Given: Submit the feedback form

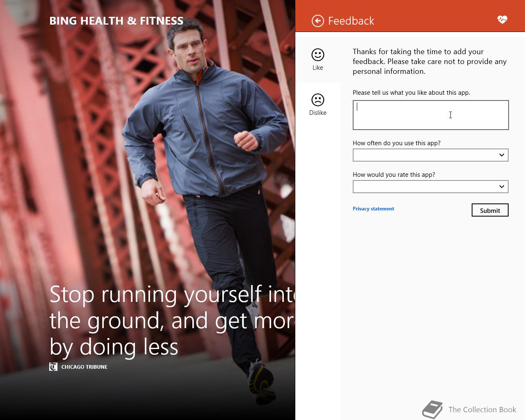Looking at the screenshot, I should tap(490, 210).
